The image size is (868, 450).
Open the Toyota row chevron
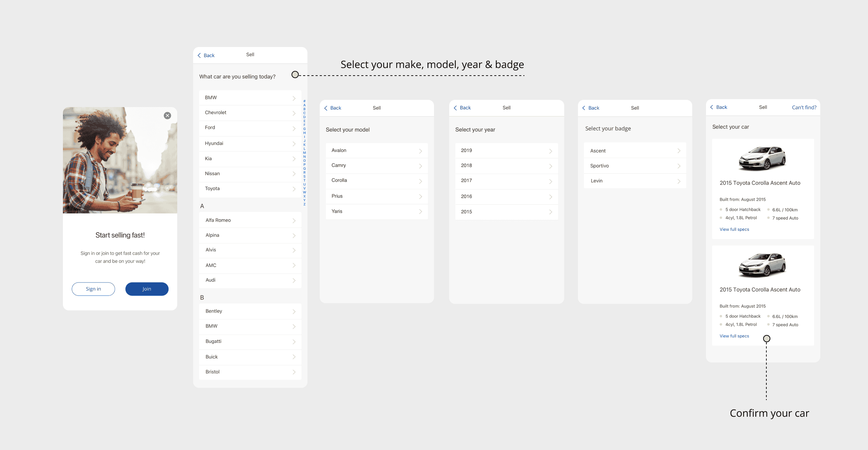tap(294, 189)
